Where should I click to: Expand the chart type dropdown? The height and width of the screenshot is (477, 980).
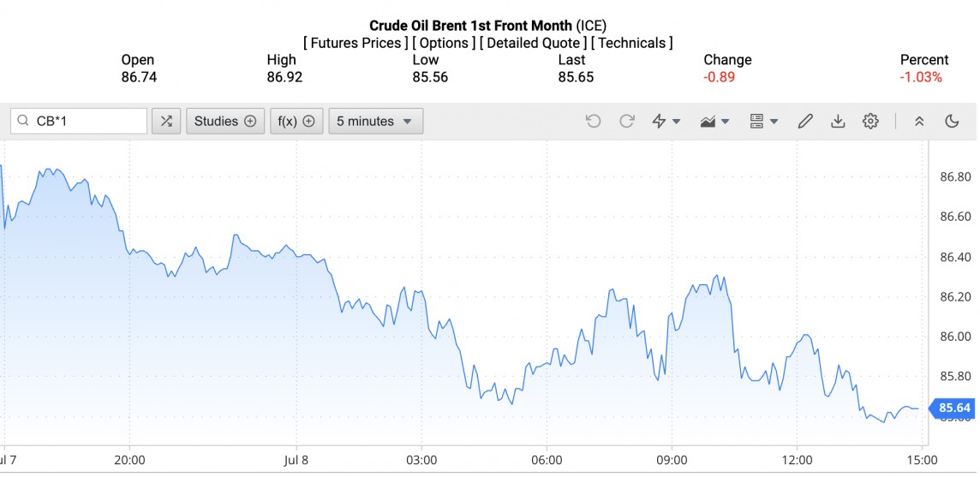click(x=714, y=122)
